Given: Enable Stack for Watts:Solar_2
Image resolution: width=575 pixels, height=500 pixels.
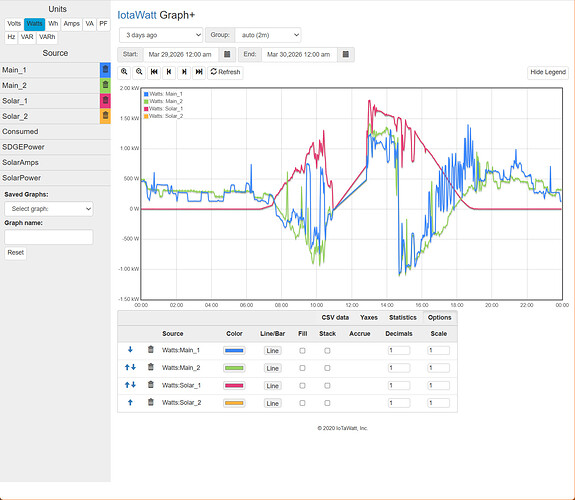Looking at the screenshot, I should click(x=327, y=403).
